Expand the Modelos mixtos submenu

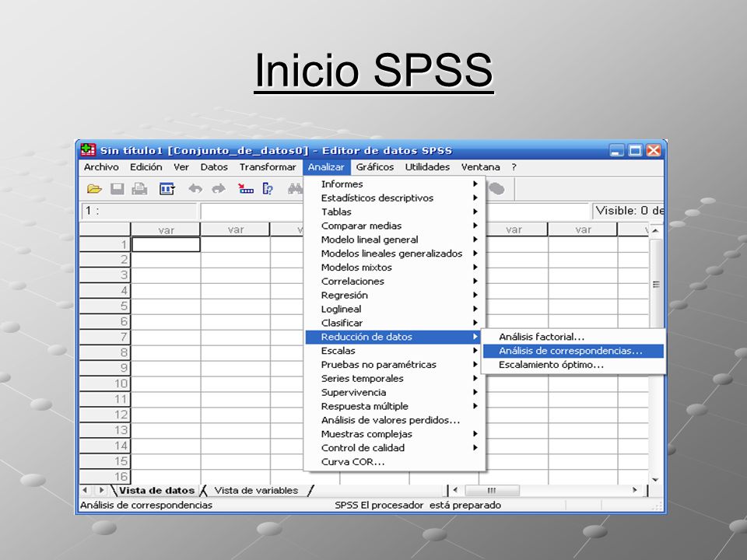coord(395,267)
